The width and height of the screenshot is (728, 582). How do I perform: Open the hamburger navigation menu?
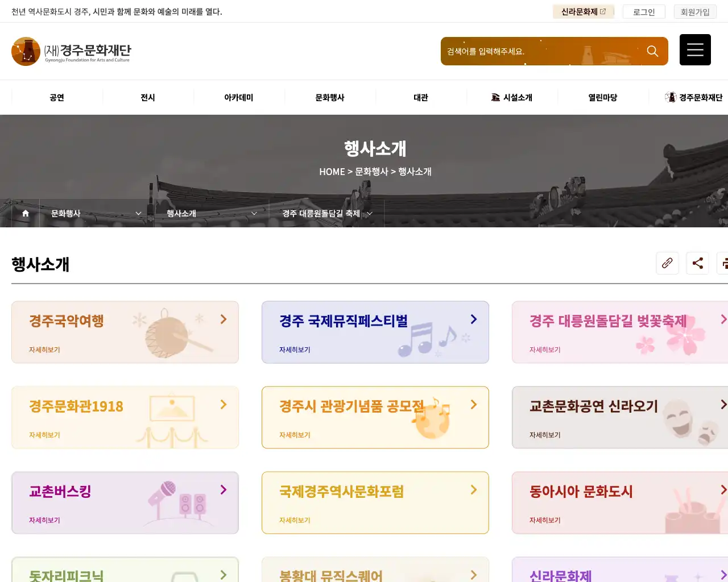click(695, 49)
